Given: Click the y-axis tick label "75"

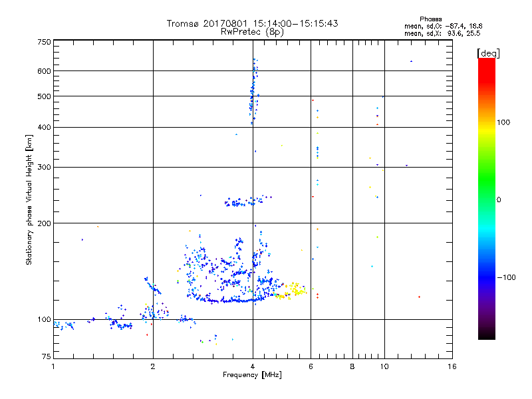Looking at the screenshot, I should (x=47, y=356).
